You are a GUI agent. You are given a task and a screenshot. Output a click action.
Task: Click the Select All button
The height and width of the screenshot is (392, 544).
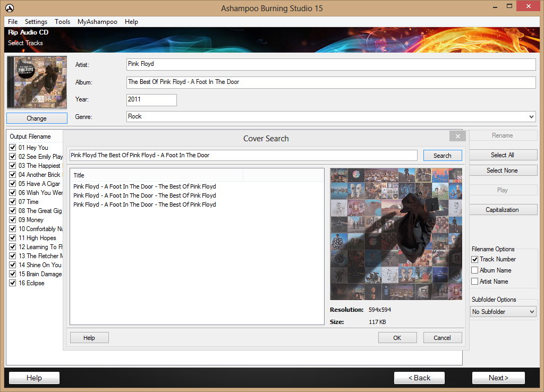(502, 155)
